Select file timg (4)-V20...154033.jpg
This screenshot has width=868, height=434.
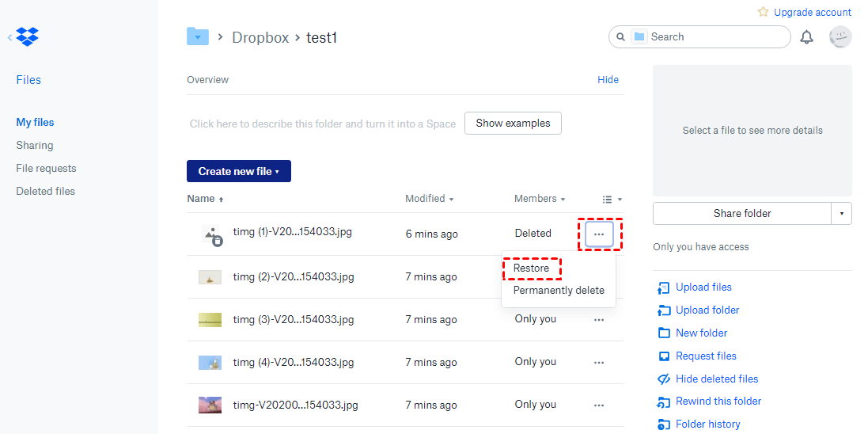point(294,362)
